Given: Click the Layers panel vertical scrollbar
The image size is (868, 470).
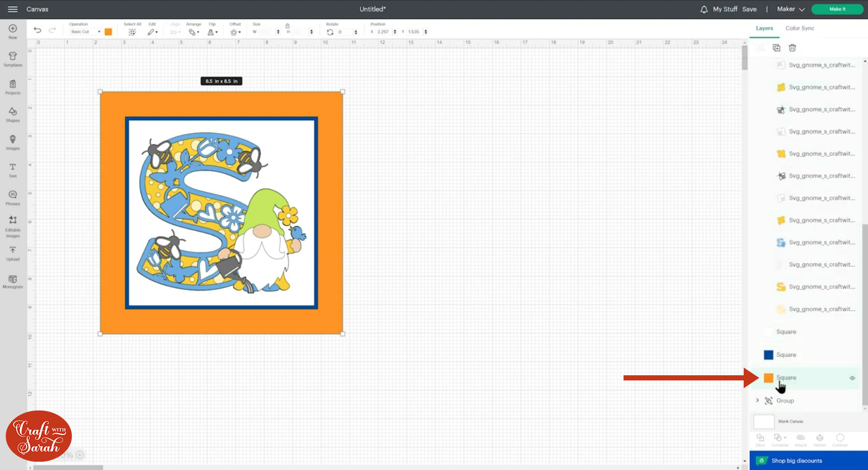Looking at the screenshot, I should click(x=864, y=315).
